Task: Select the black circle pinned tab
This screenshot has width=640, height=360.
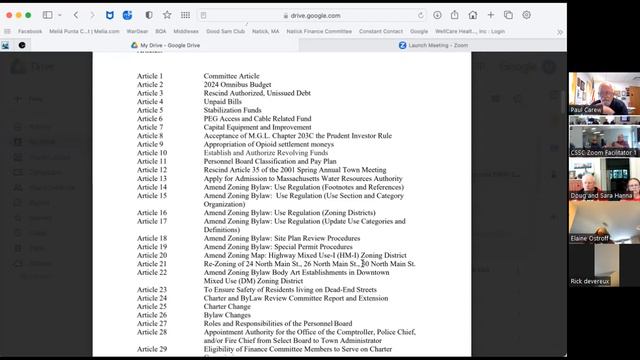Action: [x=22, y=45]
